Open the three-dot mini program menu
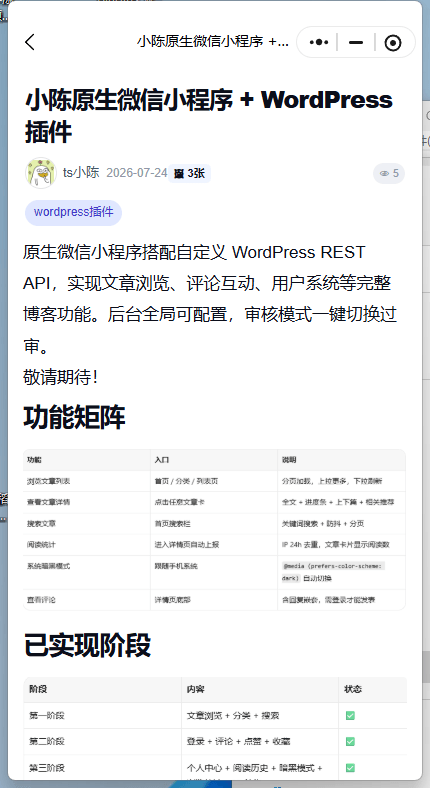430x788 pixels. pos(318,43)
